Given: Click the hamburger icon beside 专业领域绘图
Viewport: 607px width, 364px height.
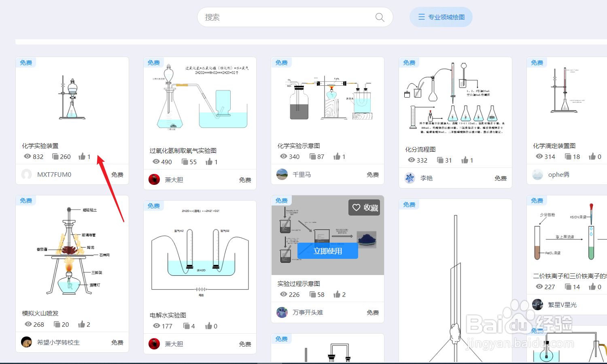Looking at the screenshot, I should click(x=421, y=17).
